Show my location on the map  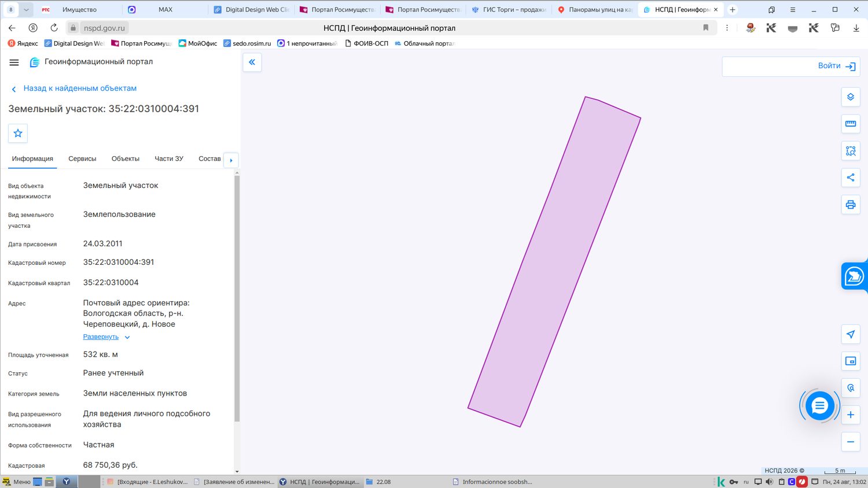point(851,334)
